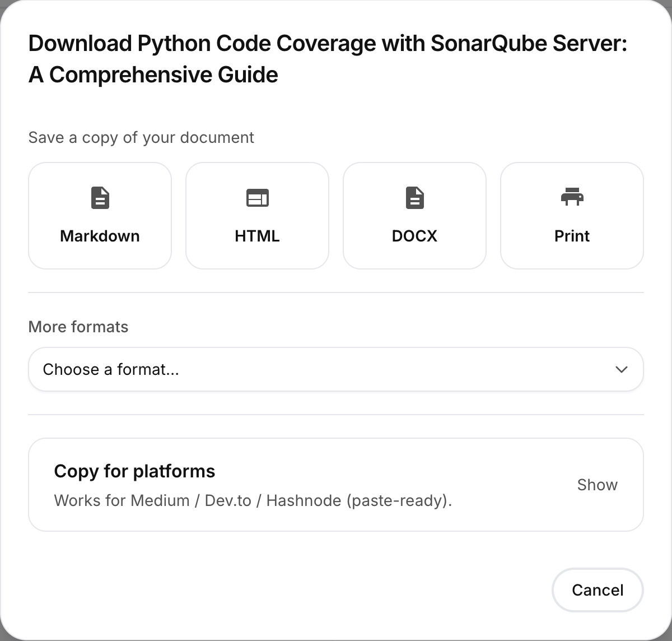The height and width of the screenshot is (641, 672).
Task: Click the 'Copy for platforms' heading
Action: tap(134, 471)
